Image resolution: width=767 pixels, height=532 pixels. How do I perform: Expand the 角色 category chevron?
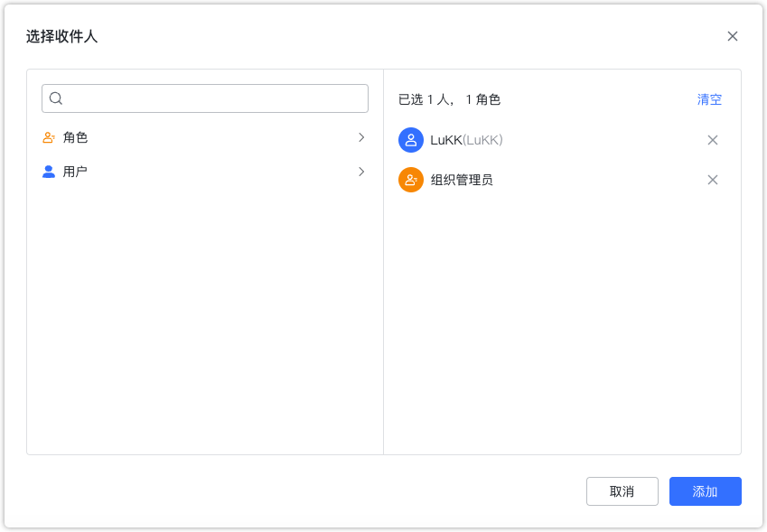(361, 137)
